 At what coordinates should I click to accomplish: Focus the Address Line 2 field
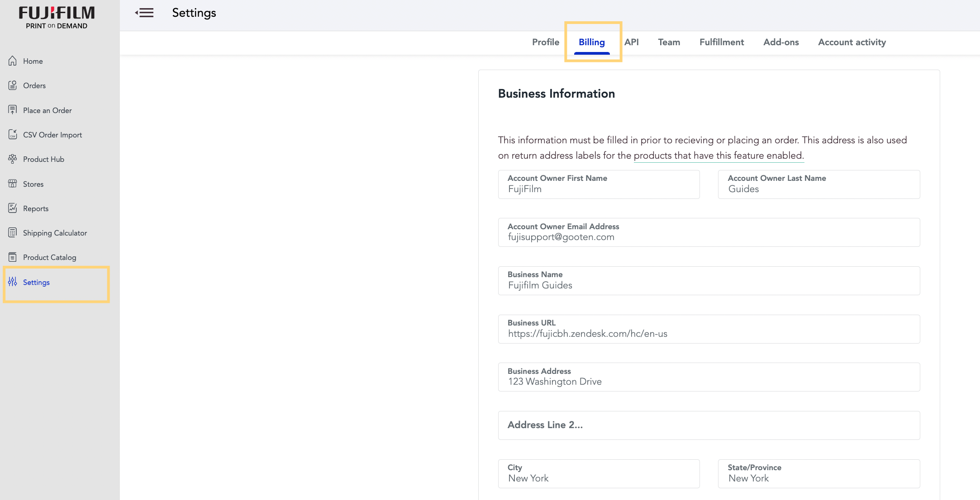(x=709, y=425)
